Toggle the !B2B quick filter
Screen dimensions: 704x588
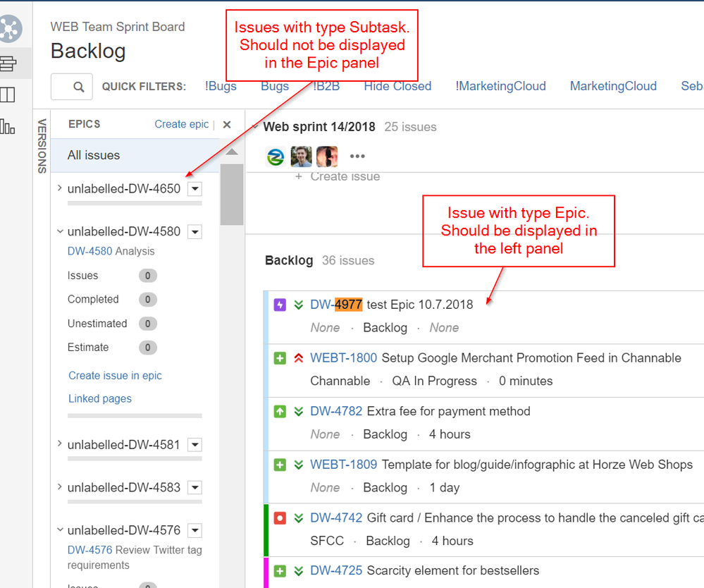326,86
